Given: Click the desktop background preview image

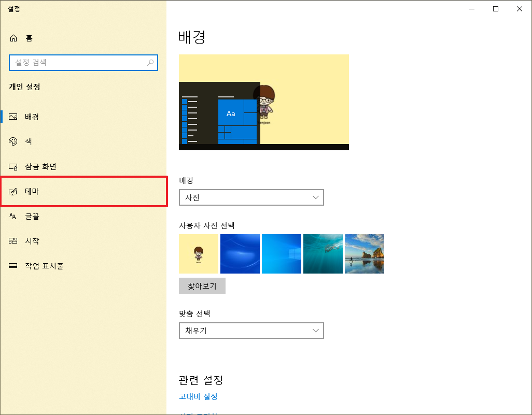Looking at the screenshot, I should coord(264,102).
